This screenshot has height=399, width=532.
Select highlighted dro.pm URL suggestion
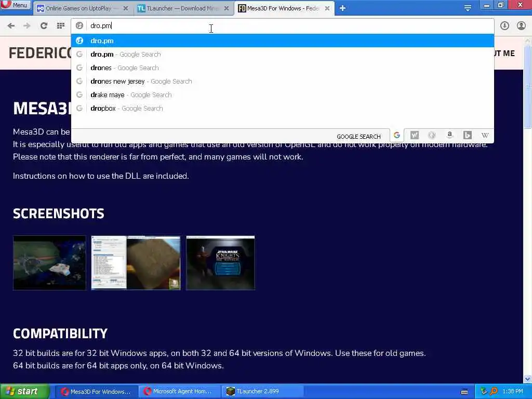point(282,41)
